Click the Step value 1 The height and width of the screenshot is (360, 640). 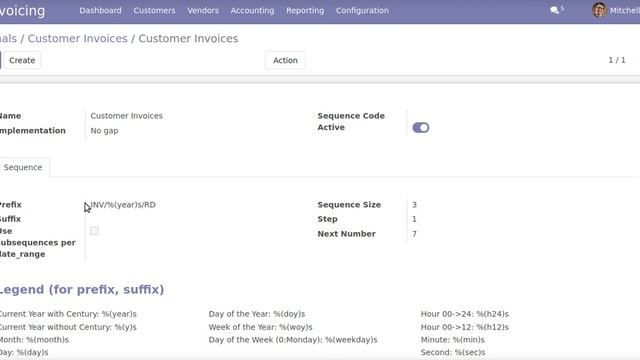point(414,219)
